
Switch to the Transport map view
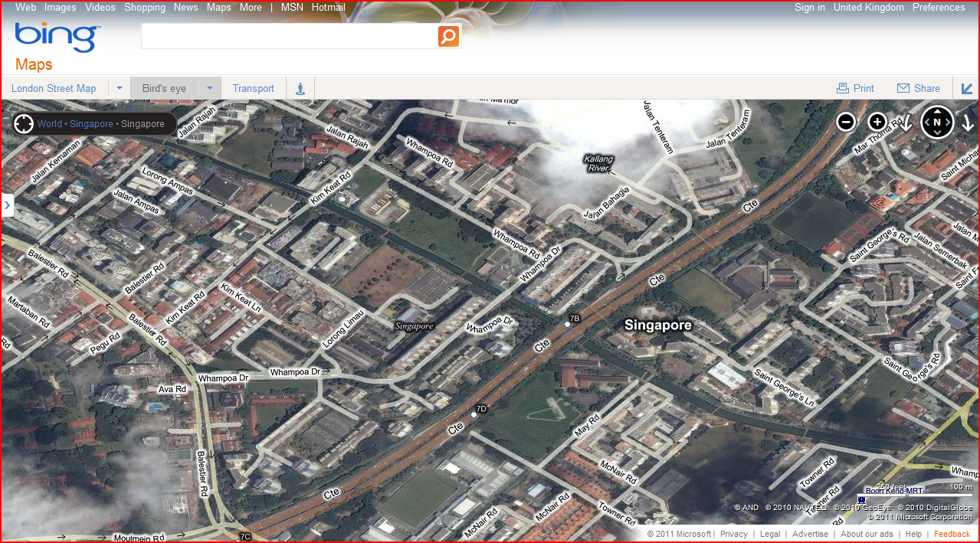tap(253, 88)
